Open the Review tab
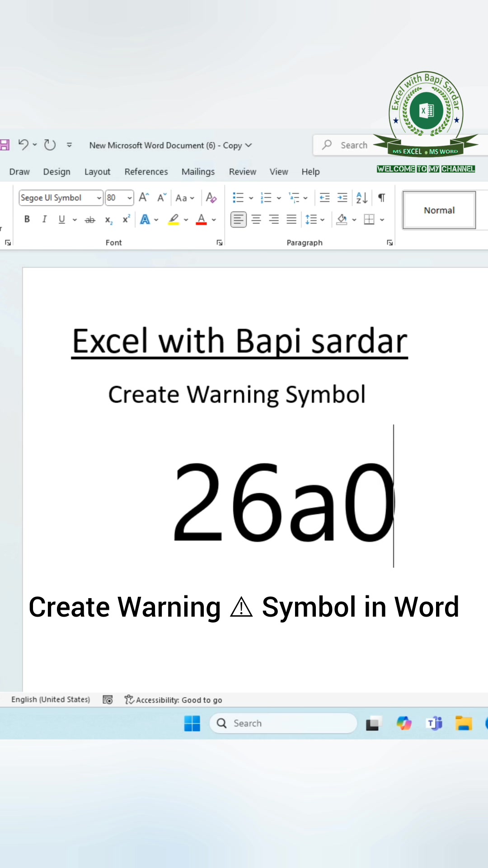The image size is (488, 868). tap(243, 172)
